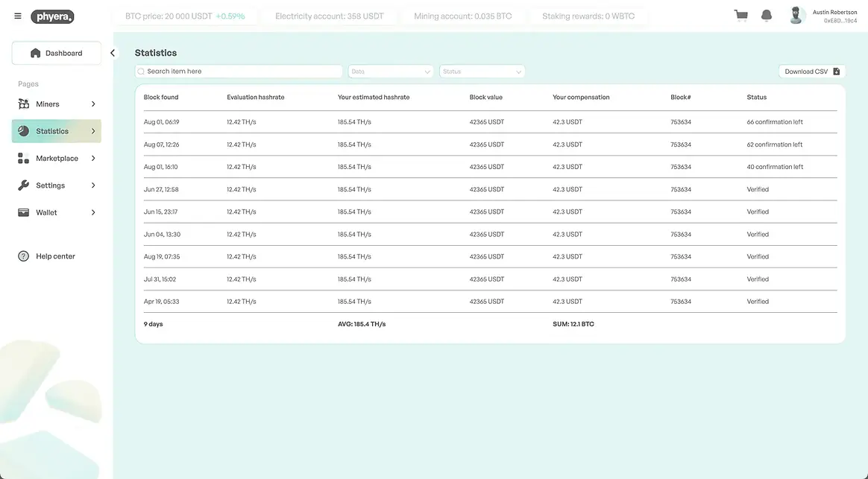Click Austin Robertson's profile avatar

[797, 16]
